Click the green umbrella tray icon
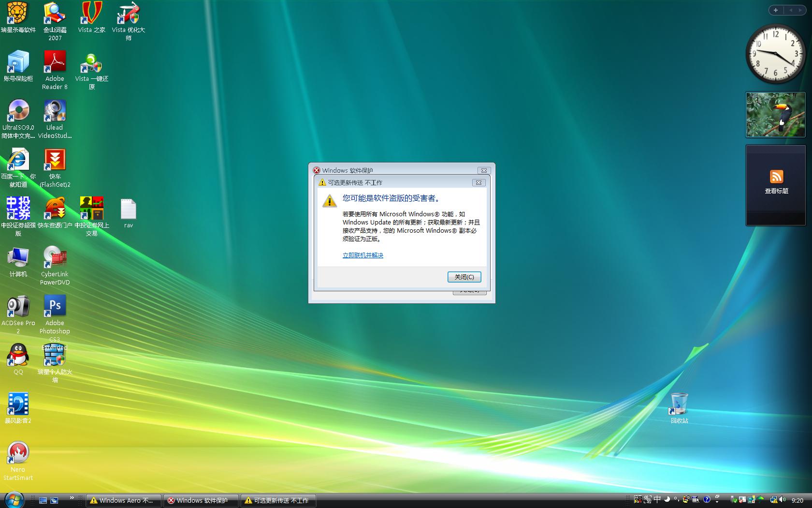812x508 pixels. 760,500
